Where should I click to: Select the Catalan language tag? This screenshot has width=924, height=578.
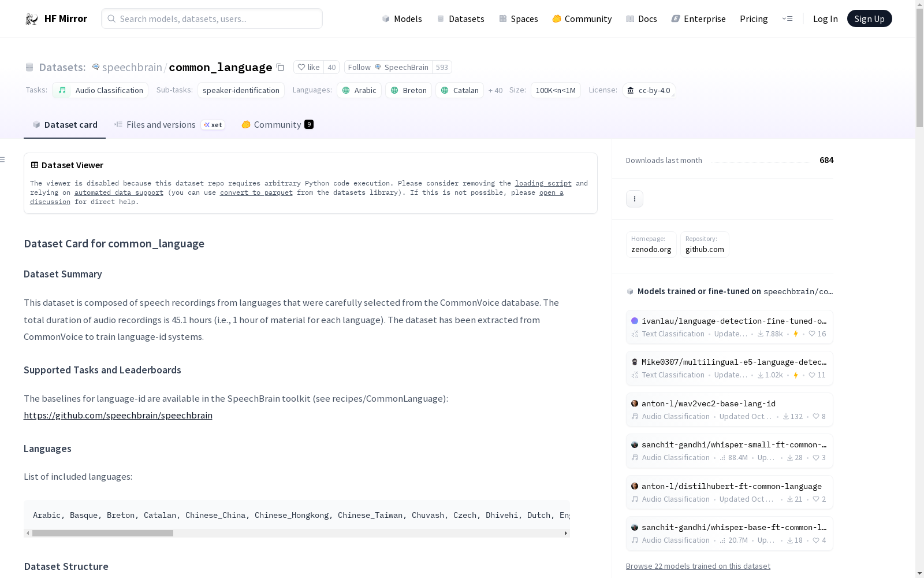460,90
